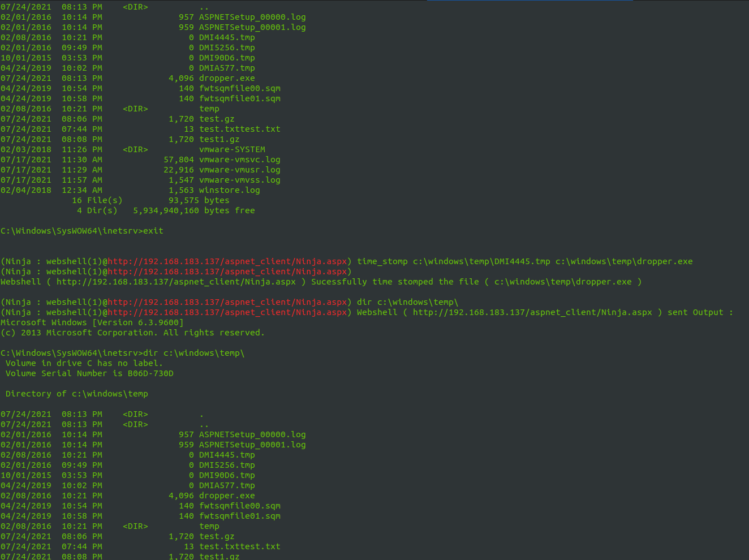Click the 22,916 file size value
The height and width of the screenshot is (560, 749).
(x=179, y=170)
